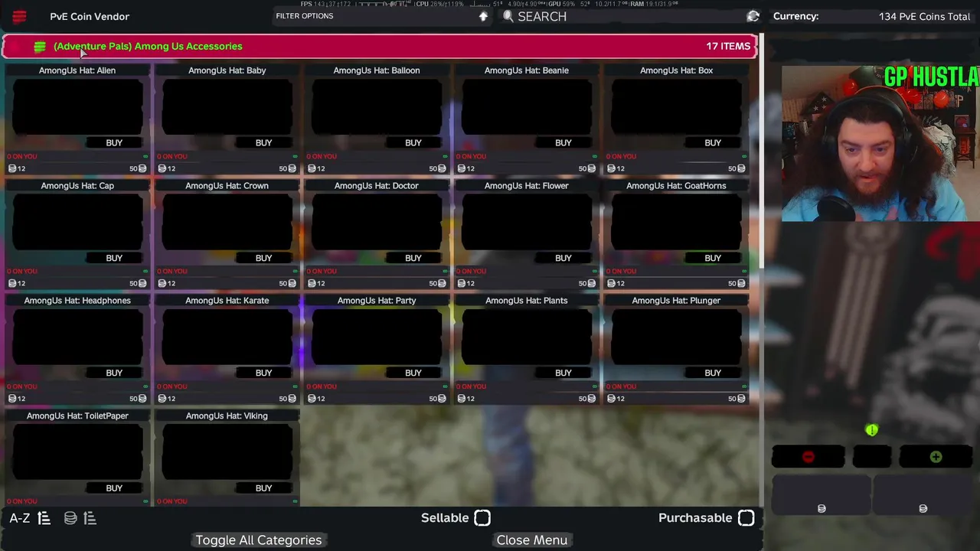
Task: Buy the AmongUs Hat: ToiletPaper
Action: 114,488
